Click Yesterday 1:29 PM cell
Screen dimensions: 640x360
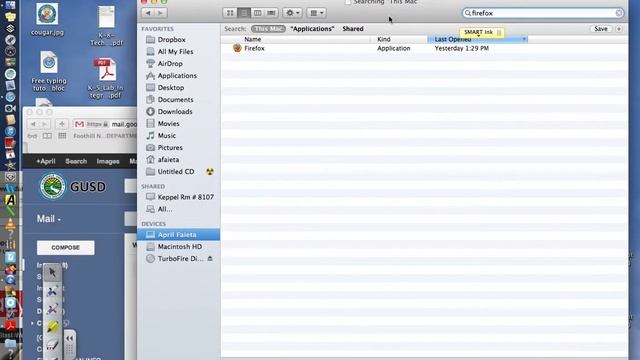[462, 48]
